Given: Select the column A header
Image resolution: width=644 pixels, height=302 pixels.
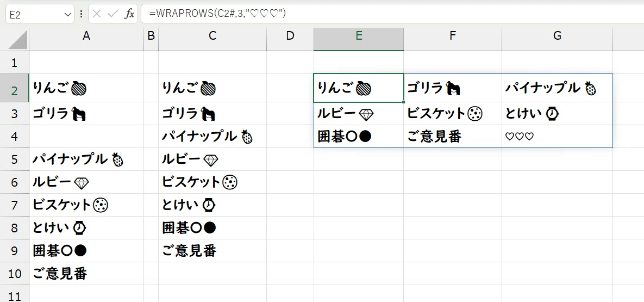Looking at the screenshot, I should (86, 36).
